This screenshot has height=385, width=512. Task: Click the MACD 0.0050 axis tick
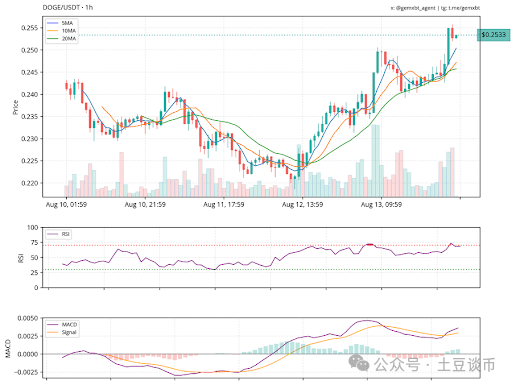click(x=28, y=318)
